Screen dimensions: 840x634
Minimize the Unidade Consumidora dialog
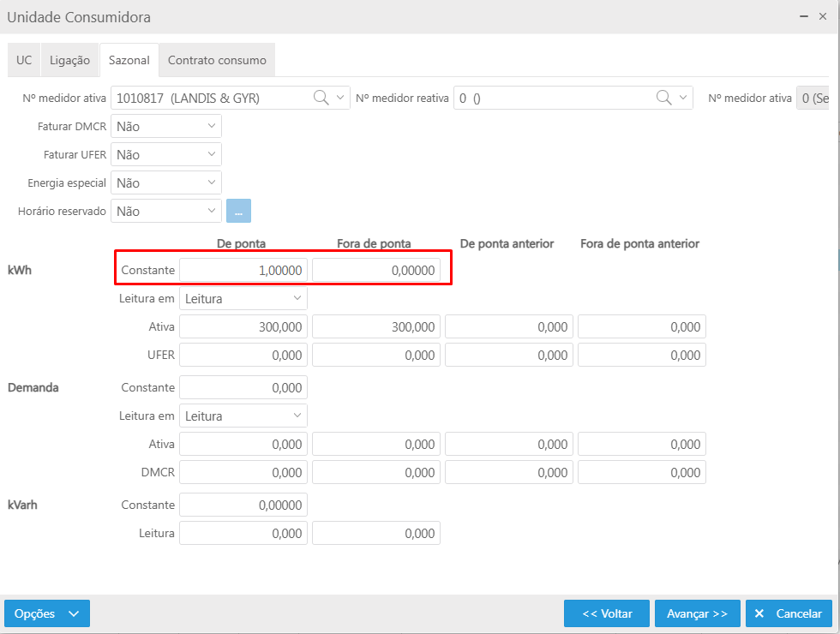coord(804,16)
